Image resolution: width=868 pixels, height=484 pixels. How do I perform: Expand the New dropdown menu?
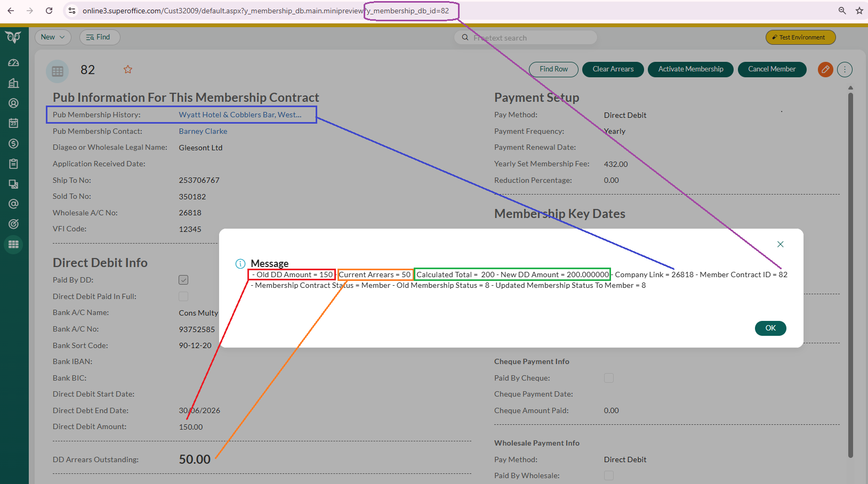53,37
